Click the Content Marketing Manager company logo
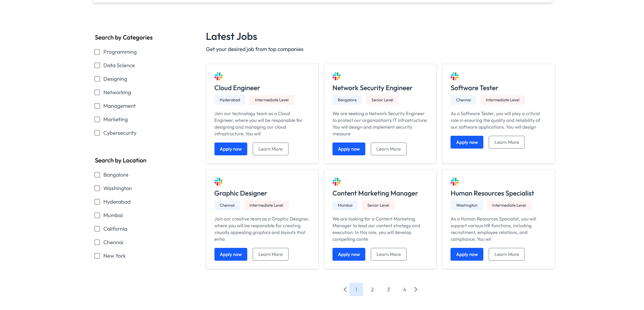The image size is (644, 310). [x=337, y=182]
